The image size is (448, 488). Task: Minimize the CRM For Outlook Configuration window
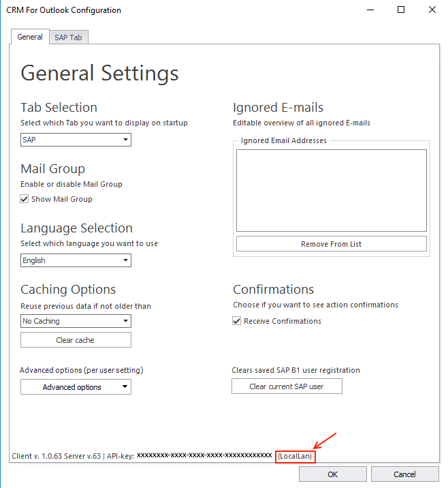click(370, 10)
